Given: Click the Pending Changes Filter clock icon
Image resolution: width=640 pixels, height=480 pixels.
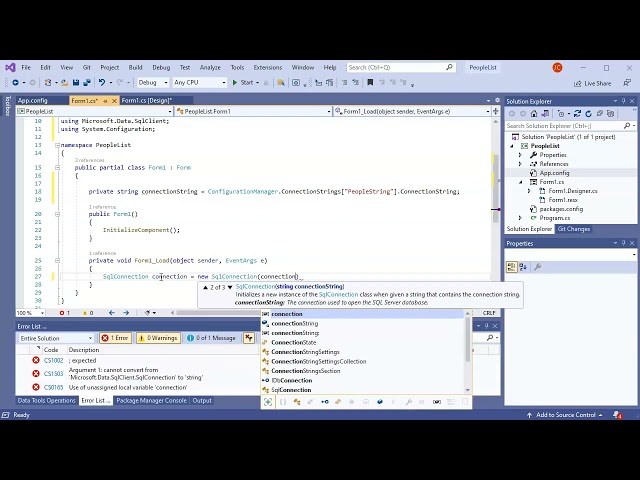Looking at the screenshot, I should click(561, 114).
